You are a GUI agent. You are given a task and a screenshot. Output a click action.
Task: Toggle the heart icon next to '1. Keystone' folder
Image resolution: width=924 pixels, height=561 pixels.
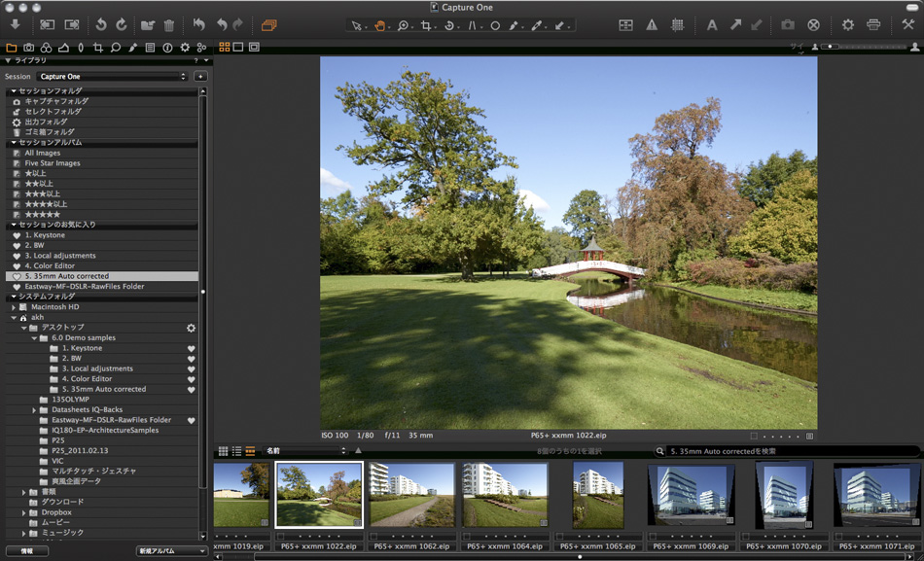pyautogui.click(x=193, y=347)
